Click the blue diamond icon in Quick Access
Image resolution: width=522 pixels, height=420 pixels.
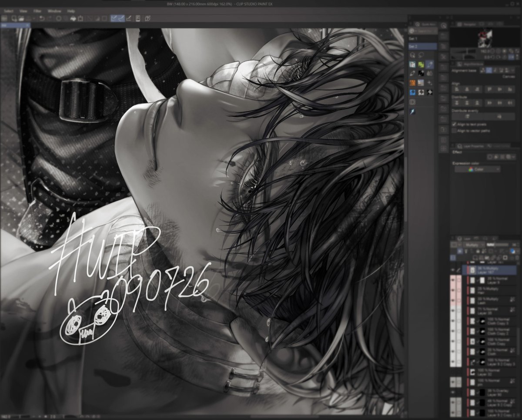click(x=412, y=92)
